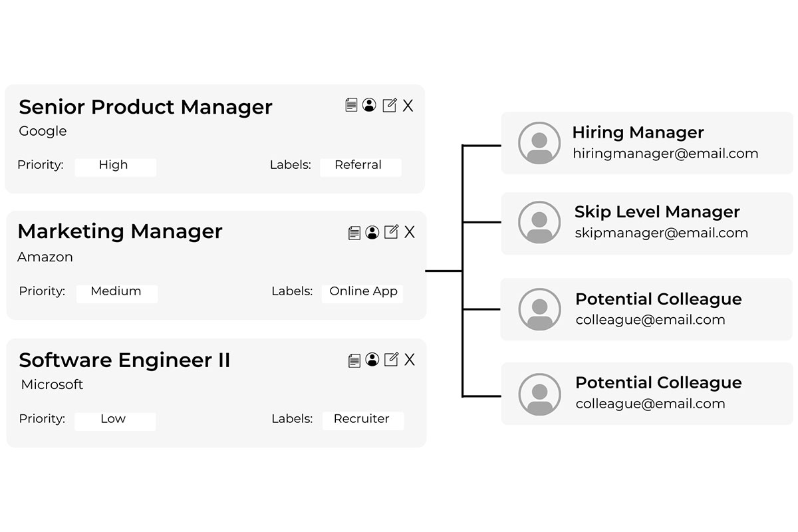Open the Low priority field for Microsoft job
Viewport: 798px width, 532px height.
[x=114, y=420]
